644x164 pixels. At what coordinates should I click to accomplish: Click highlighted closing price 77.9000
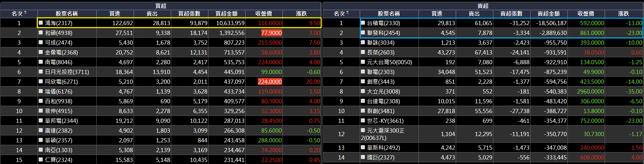271,33
